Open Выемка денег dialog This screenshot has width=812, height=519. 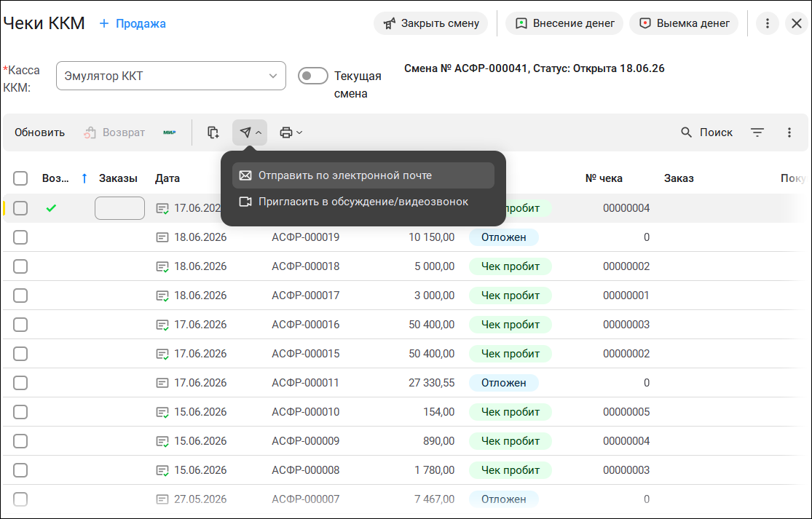684,23
